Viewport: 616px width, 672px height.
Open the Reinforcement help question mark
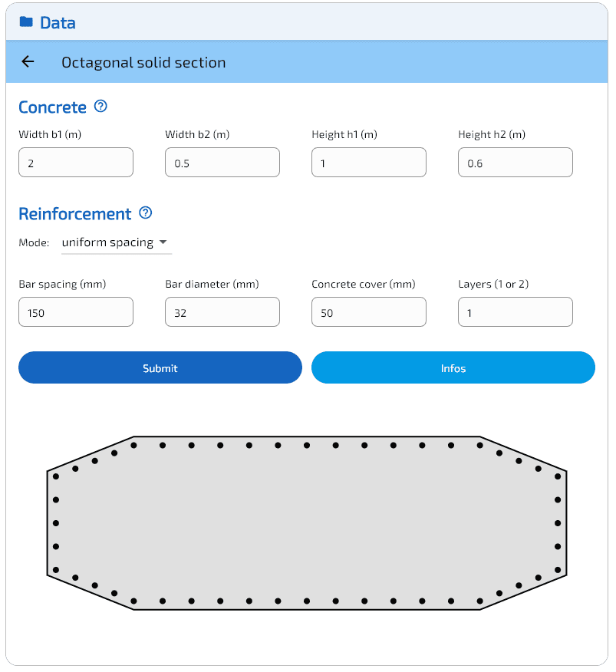point(146,213)
